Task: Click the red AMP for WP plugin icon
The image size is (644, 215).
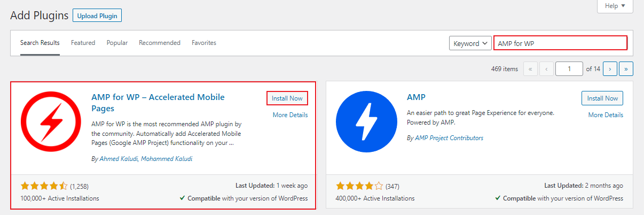Action: coord(51,129)
